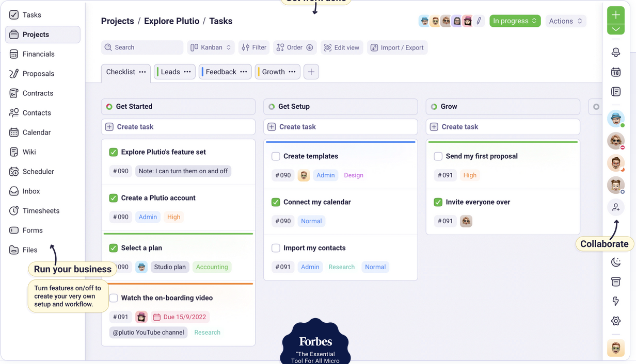The image size is (636, 364).
Task: Uncheck Invite everyone over task
Action: tap(438, 202)
